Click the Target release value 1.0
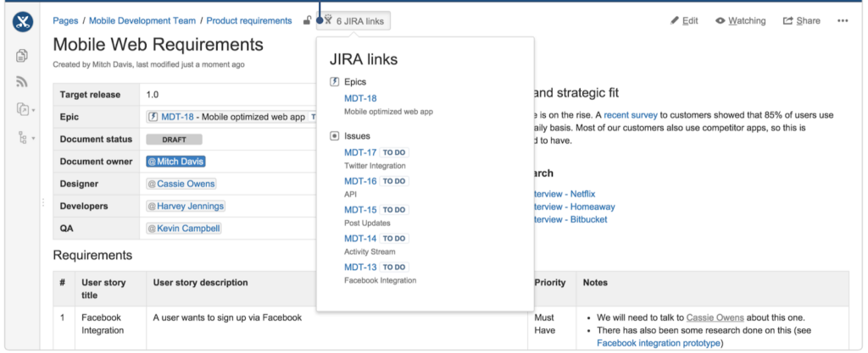The image size is (868, 353). pos(153,95)
